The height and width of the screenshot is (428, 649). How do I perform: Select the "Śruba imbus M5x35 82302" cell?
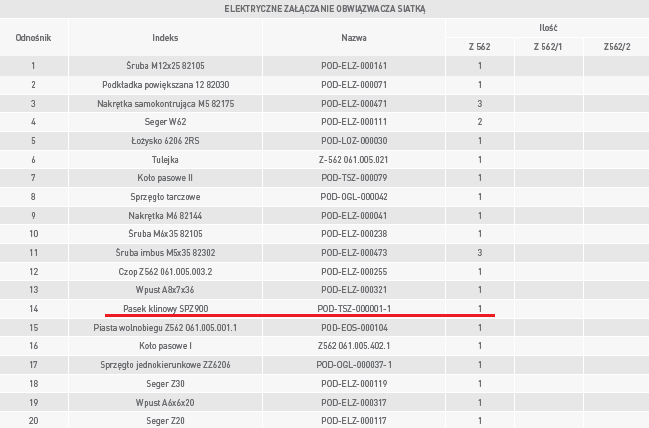click(165, 253)
